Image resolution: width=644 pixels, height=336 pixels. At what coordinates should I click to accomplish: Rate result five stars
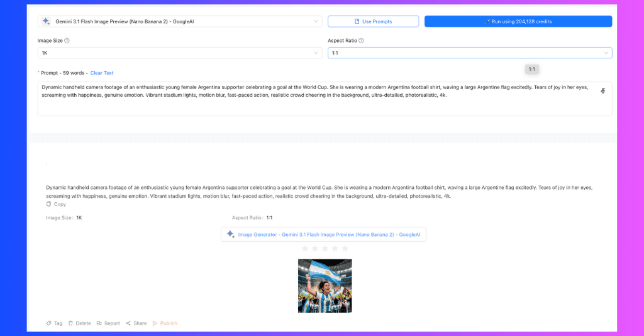click(x=345, y=249)
